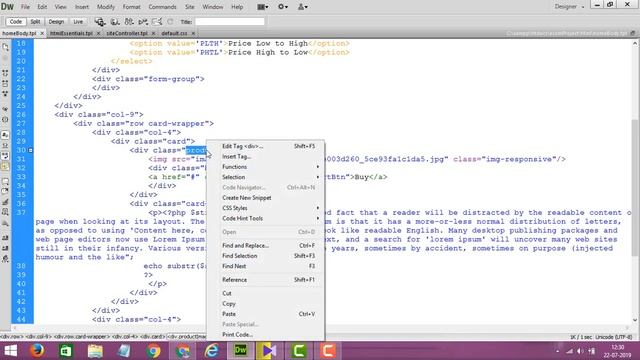Collapse code marker on line 30
Image resolution: width=640 pixels, height=360 pixels.
click(30, 150)
